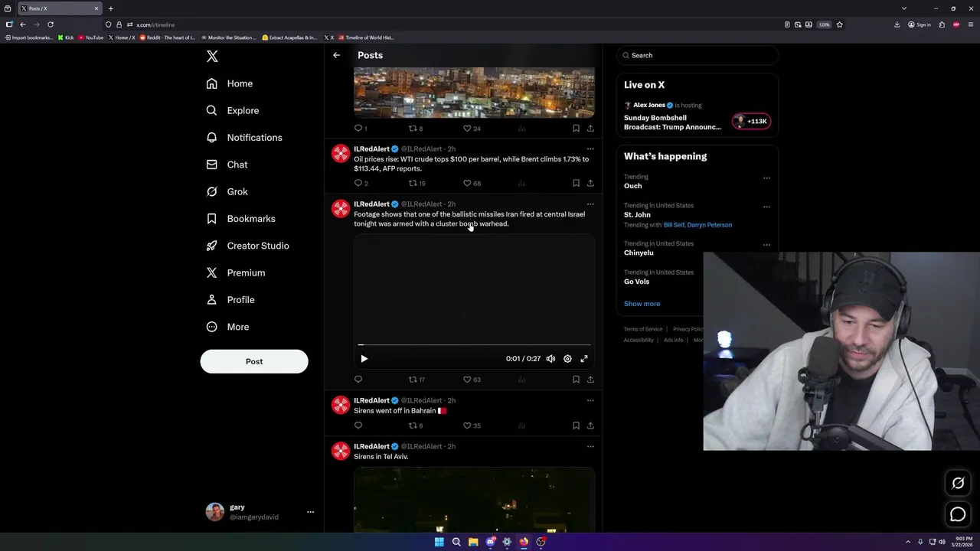Open more options on Bahrain sirens post

(x=590, y=400)
